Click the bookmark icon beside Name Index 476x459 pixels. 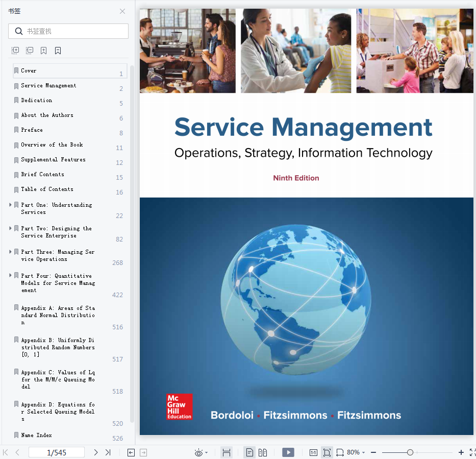click(x=16, y=436)
